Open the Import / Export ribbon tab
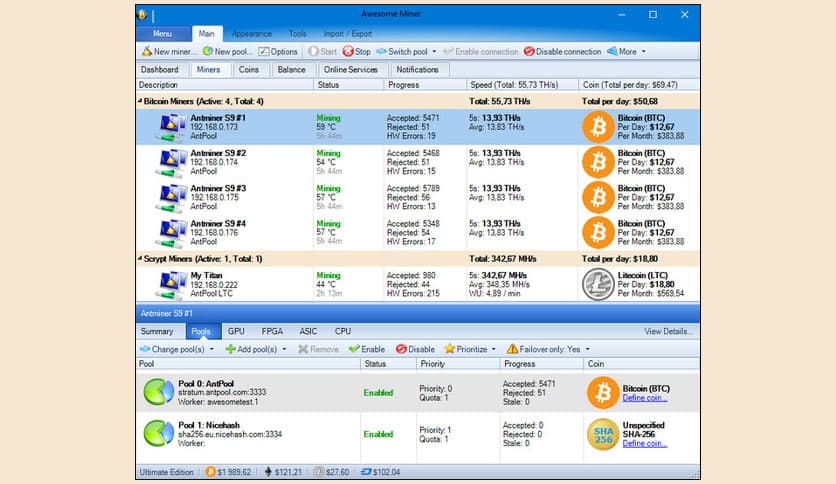 click(x=348, y=34)
